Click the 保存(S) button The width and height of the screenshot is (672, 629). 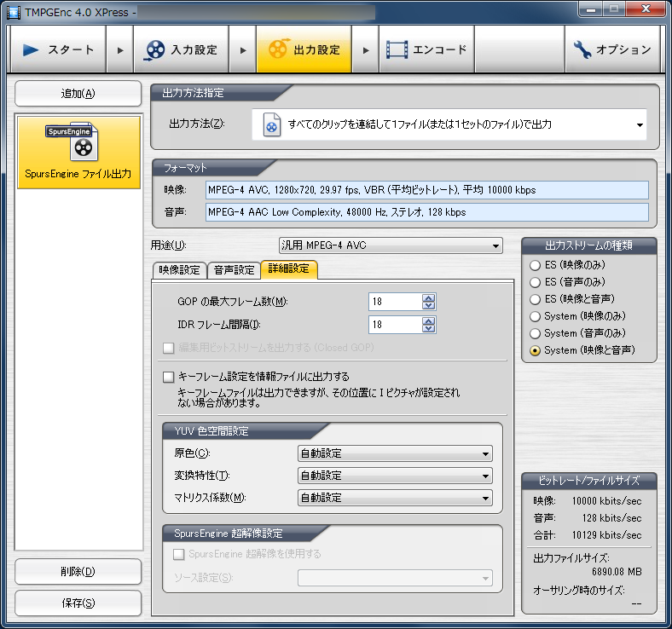(78, 603)
